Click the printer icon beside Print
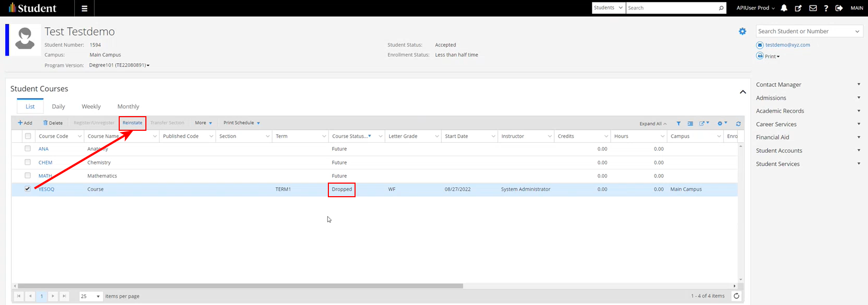Image resolution: width=868 pixels, height=305 pixels. 760,56
